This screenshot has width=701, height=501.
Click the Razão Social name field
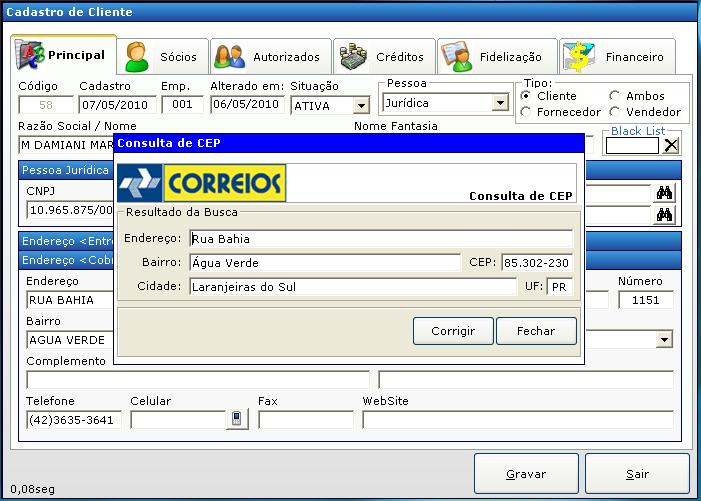click(x=66, y=145)
